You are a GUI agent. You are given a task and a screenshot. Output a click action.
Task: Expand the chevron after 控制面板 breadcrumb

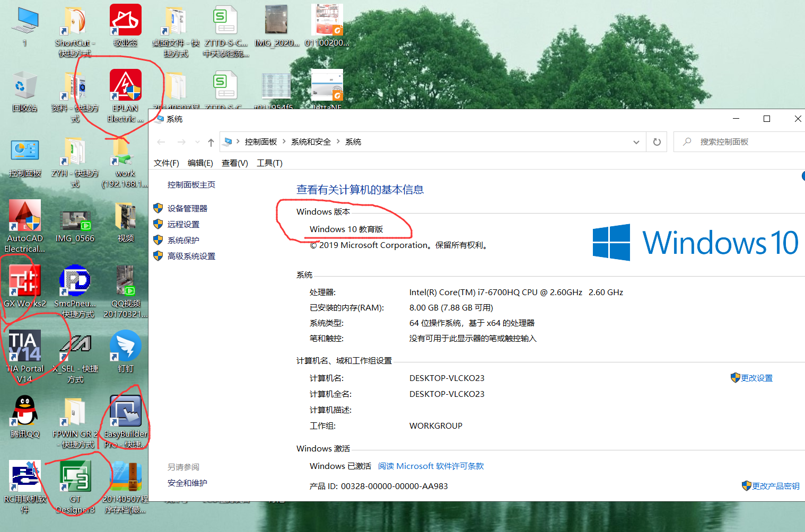click(x=284, y=141)
